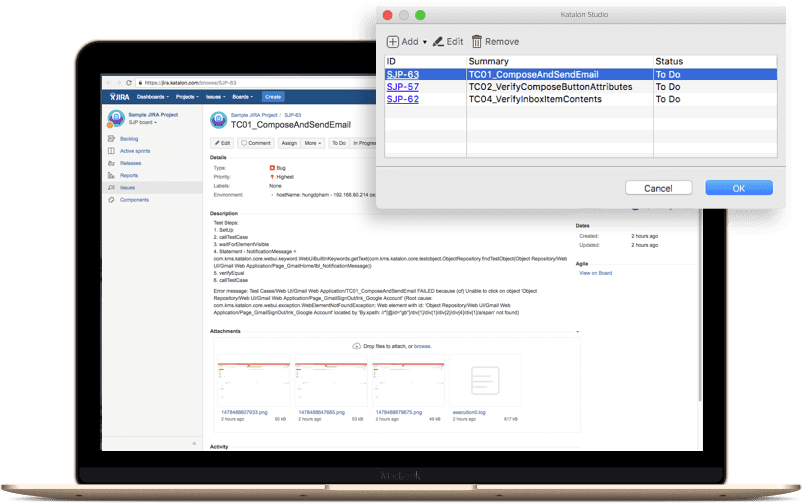Click the View on Board link
The height and width of the screenshot is (504, 802).
coord(595,273)
